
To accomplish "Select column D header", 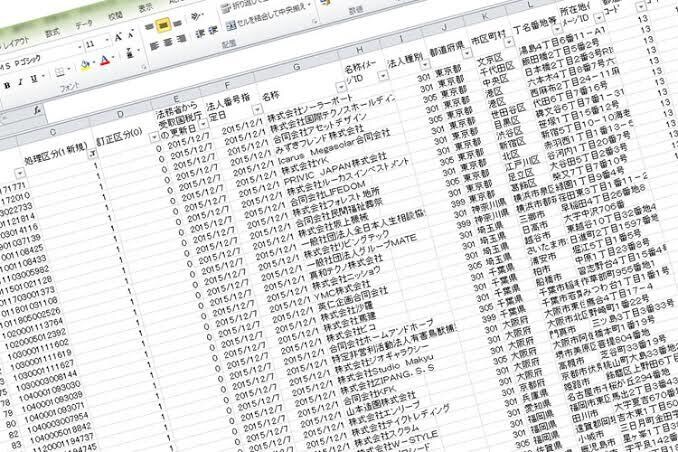I will click(x=120, y=115).
